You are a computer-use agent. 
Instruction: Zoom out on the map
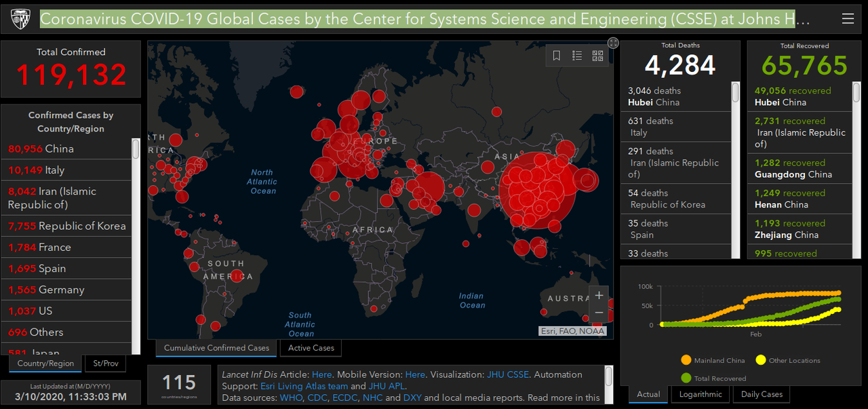point(599,313)
